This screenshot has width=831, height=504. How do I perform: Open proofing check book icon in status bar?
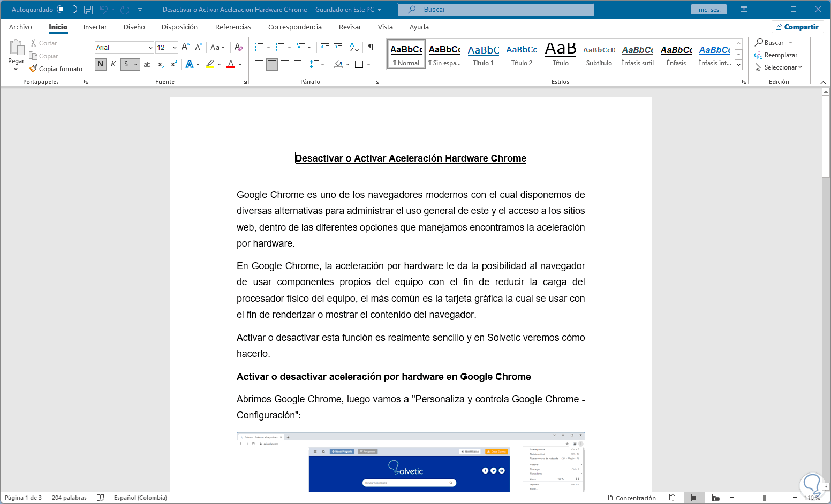pos(100,498)
